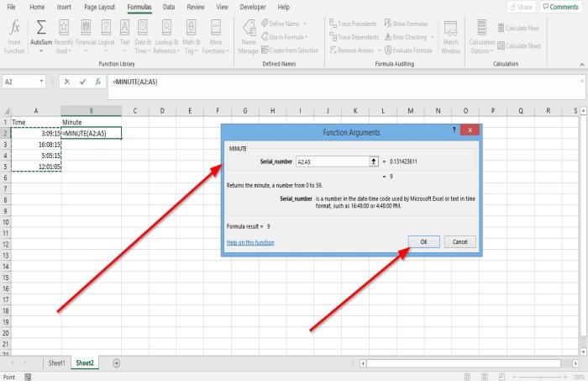Add a new sheet with plus icon
The image size is (588, 381).
(x=117, y=363)
